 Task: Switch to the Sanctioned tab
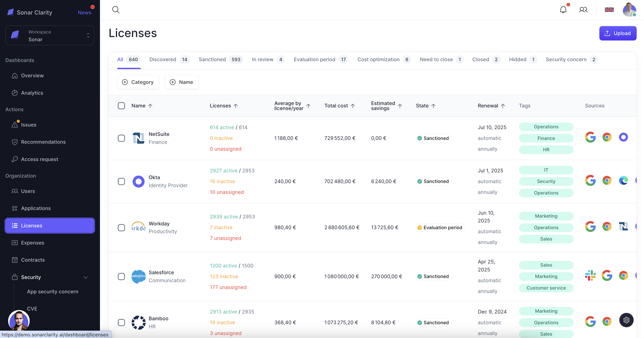coord(221,59)
